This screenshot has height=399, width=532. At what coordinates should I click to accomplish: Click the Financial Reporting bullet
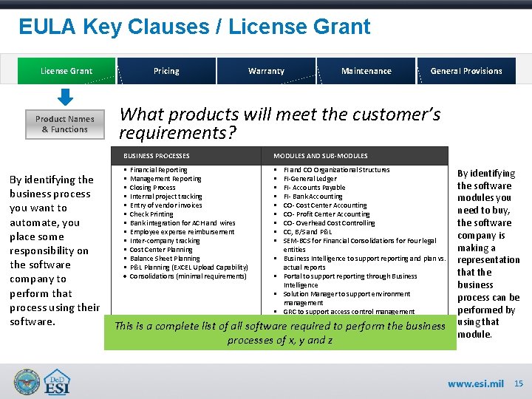point(158,170)
